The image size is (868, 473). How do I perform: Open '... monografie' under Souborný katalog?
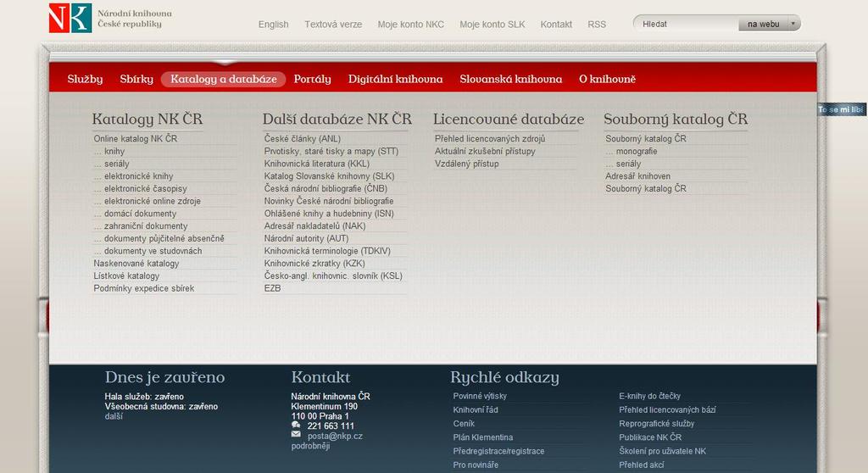point(631,151)
